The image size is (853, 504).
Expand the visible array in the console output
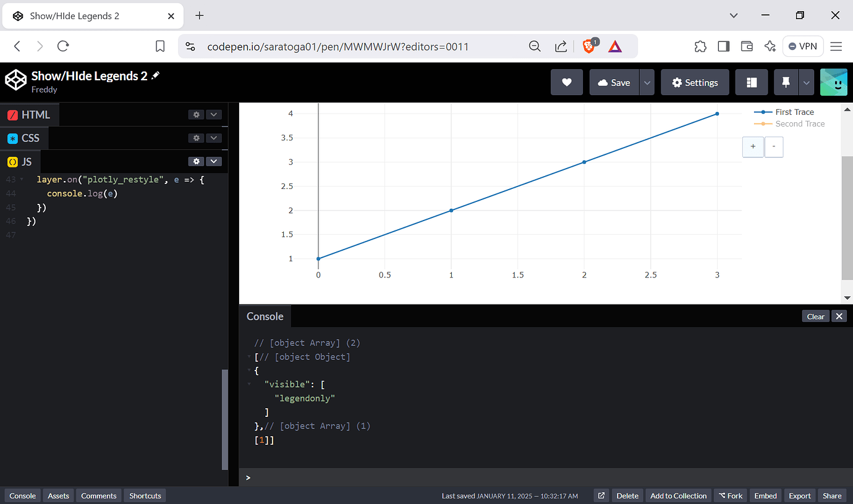coord(249,384)
